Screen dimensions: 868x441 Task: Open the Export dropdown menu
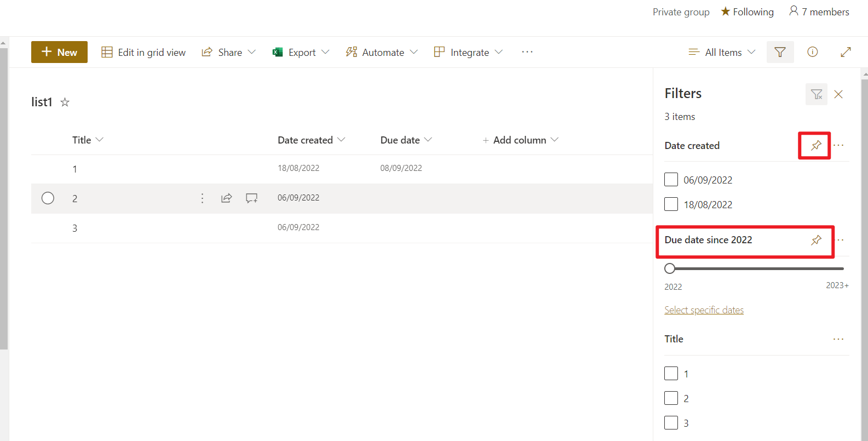[301, 52]
